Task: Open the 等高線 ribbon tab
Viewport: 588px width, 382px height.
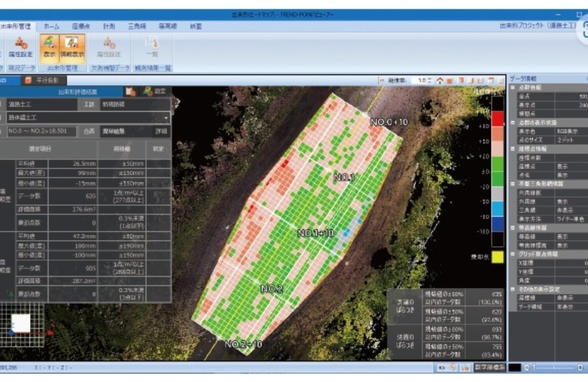Action: click(168, 26)
